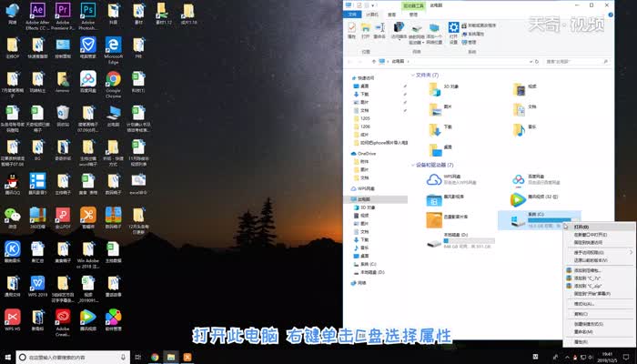This screenshot has width=637, height=364.
Task: Open the File tab in Explorer
Action: (352, 15)
